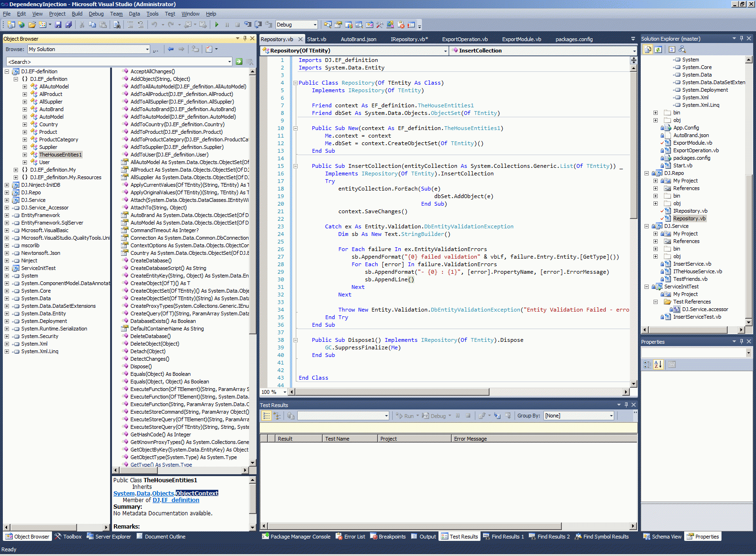Click the Start Debugging play icon
The width and height of the screenshot is (756, 556).
216,25
